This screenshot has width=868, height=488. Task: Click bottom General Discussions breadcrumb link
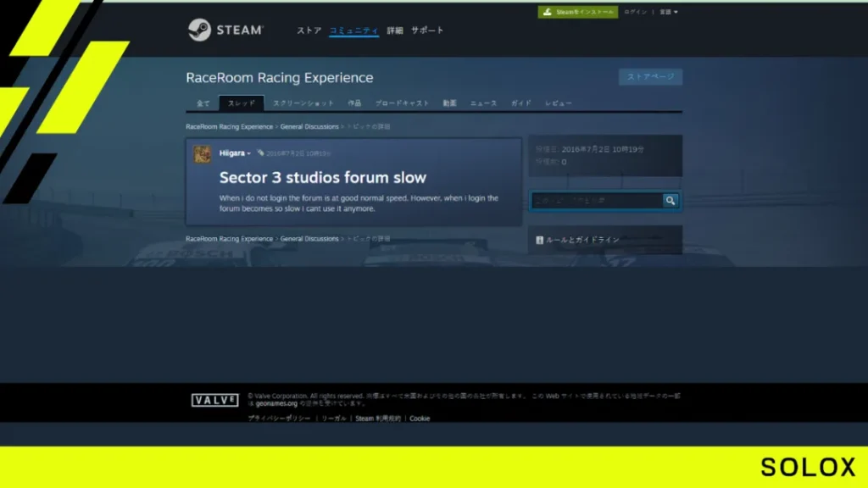pyautogui.click(x=309, y=239)
